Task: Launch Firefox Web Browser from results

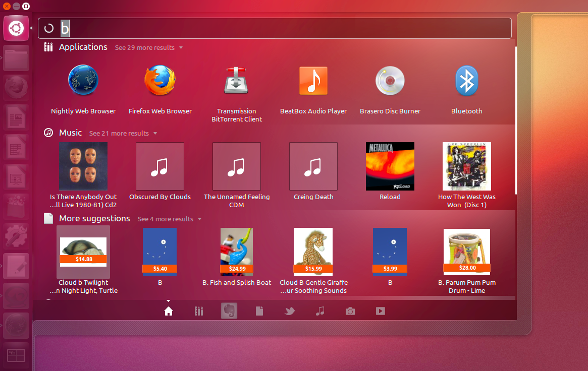Action: (x=159, y=81)
